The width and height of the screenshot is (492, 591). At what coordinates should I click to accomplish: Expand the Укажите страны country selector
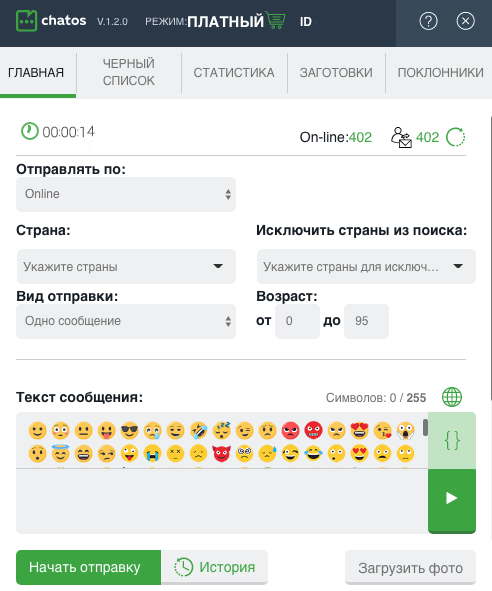(x=126, y=266)
